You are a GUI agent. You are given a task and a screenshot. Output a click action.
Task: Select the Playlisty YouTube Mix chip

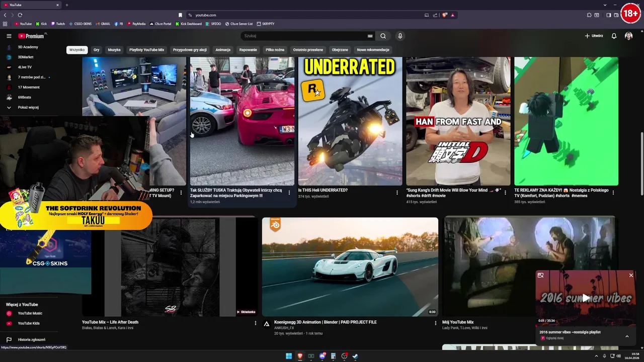[x=146, y=50]
